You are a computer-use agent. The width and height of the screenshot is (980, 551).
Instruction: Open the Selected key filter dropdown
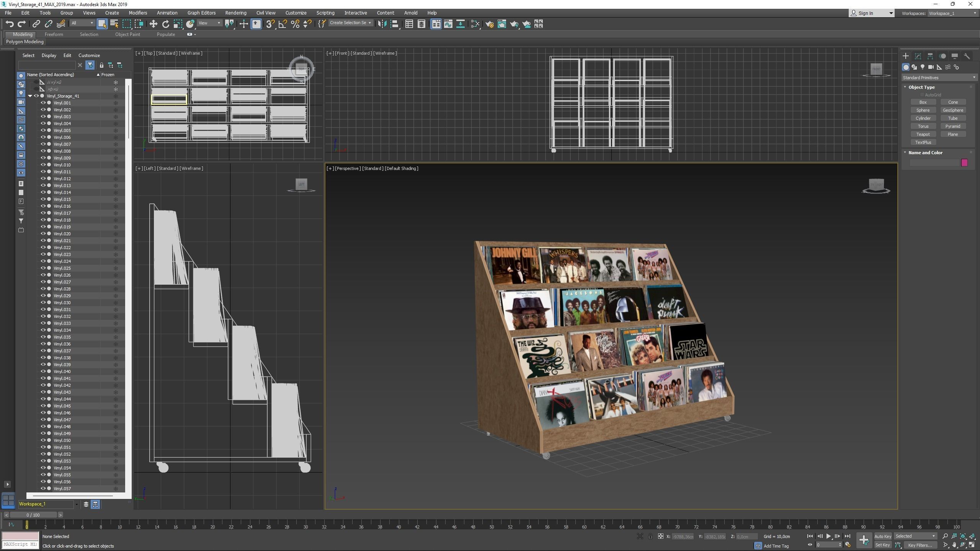click(x=915, y=536)
